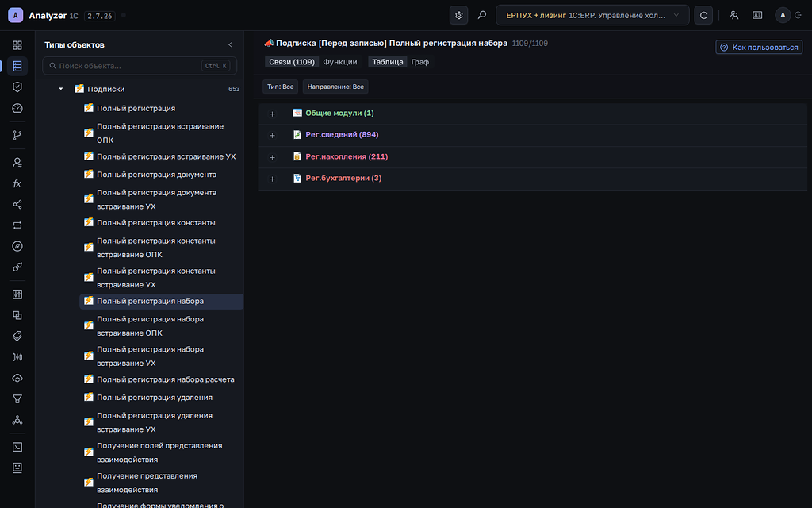Open the users icon in top bar

pyautogui.click(x=734, y=16)
